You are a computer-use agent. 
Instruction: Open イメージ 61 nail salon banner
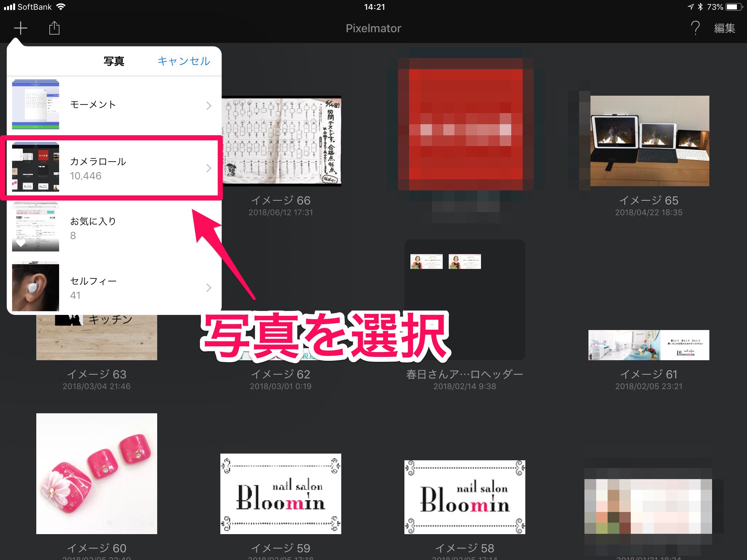click(648, 345)
